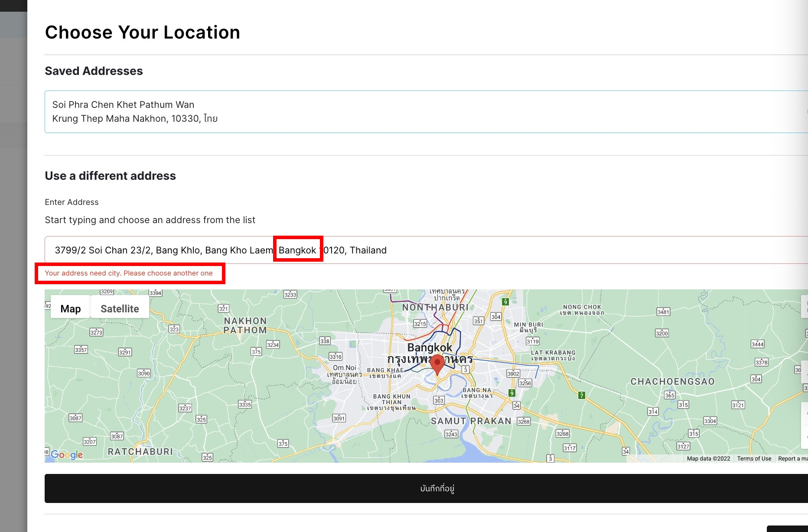Click the 'Your address need city' error message
Image resolution: width=808 pixels, height=532 pixels.
[129, 273]
